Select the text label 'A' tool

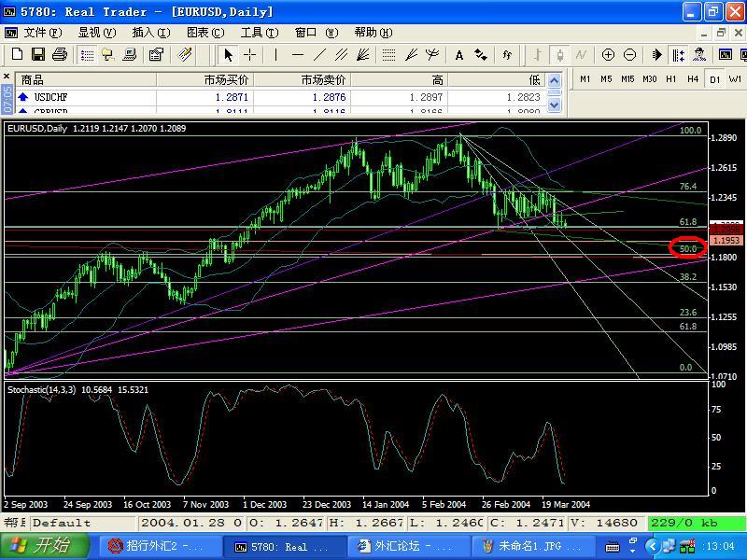459,55
